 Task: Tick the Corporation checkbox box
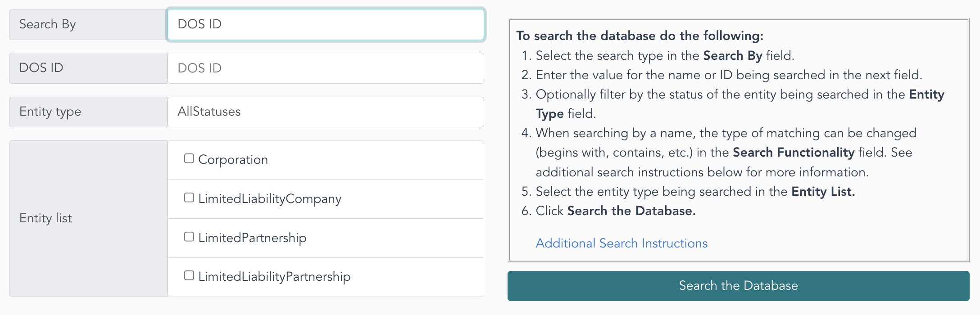click(189, 158)
